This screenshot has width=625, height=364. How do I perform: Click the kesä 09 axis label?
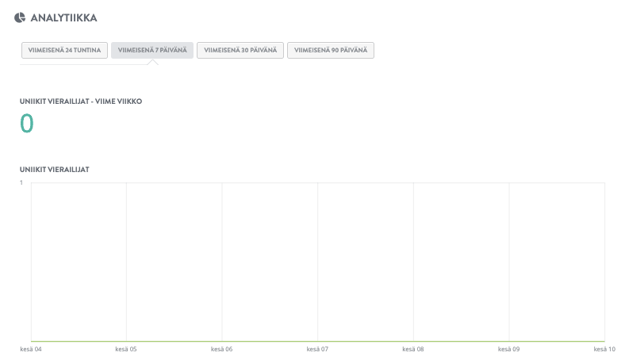pyautogui.click(x=508, y=349)
